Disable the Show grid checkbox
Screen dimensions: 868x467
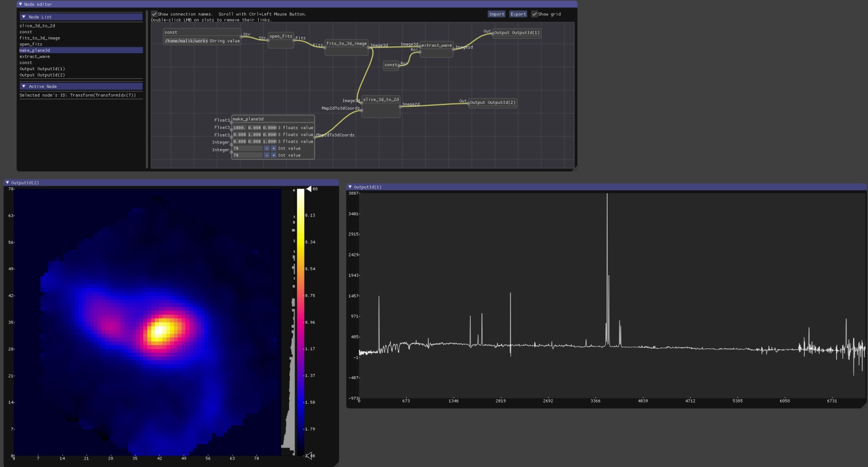535,14
